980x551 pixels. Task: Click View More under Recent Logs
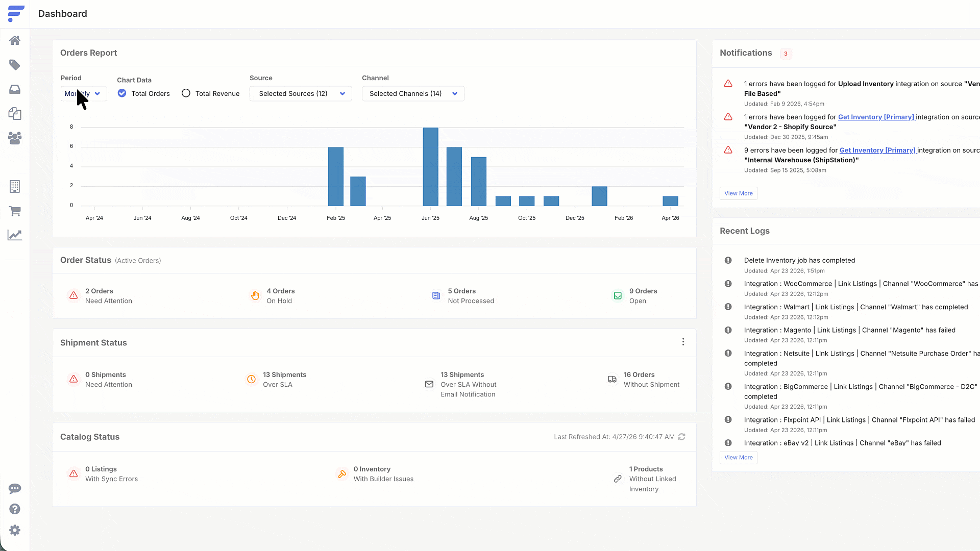(738, 458)
